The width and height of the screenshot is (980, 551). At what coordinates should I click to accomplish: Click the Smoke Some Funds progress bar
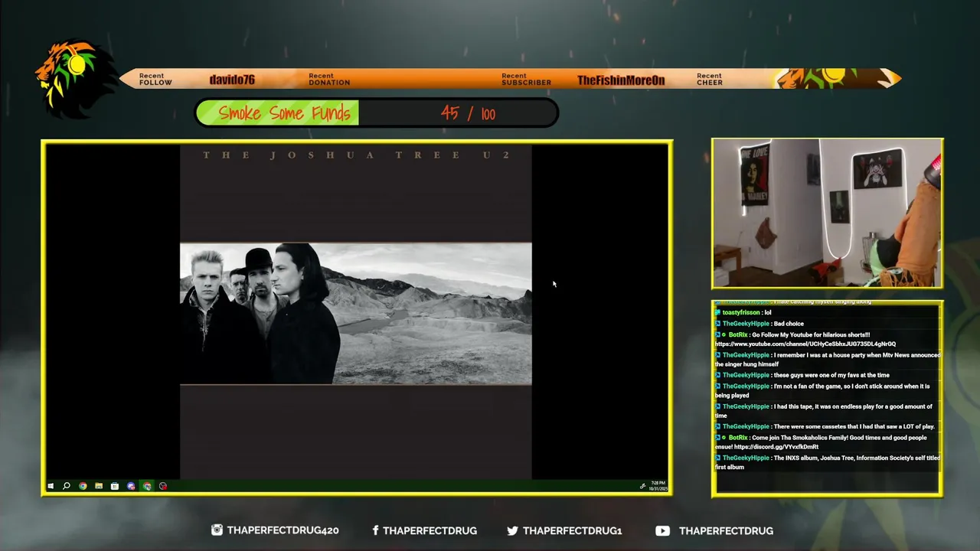click(377, 113)
